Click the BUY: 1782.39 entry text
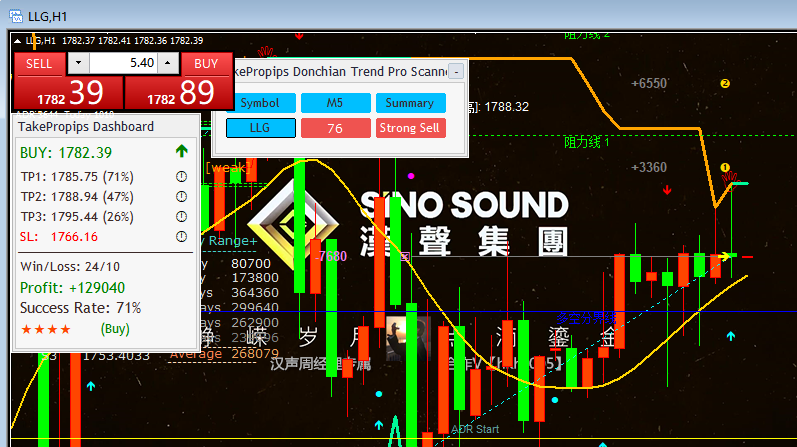 [x=66, y=153]
